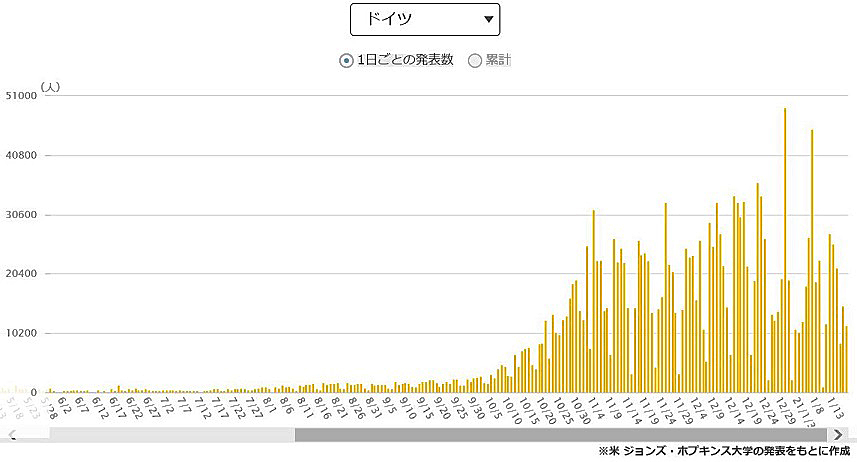Click the 累計 label text
This screenshot has width=857, height=462.
tap(498, 60)
